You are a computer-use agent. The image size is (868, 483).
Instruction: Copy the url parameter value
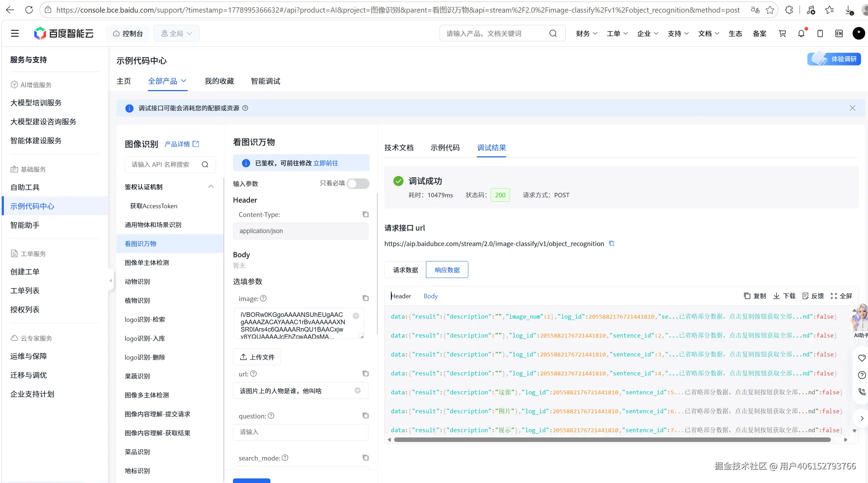(365, 373)
